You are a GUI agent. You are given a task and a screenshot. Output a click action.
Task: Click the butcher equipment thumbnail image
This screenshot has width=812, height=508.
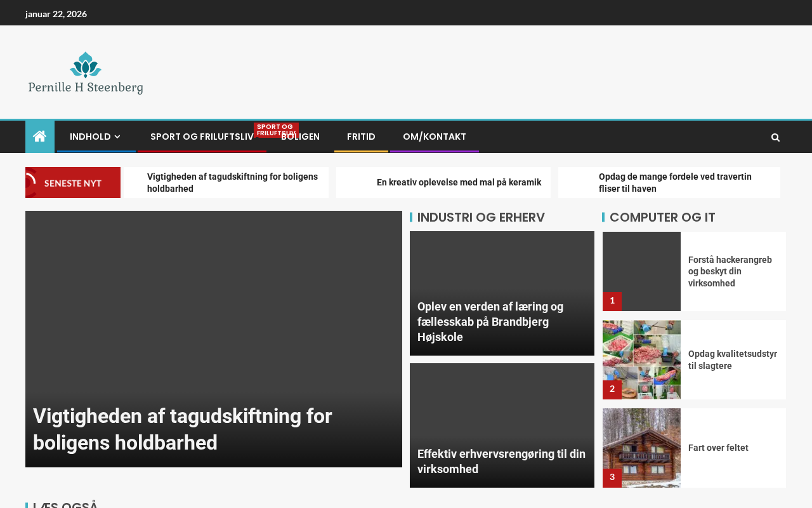click(641, 359)
